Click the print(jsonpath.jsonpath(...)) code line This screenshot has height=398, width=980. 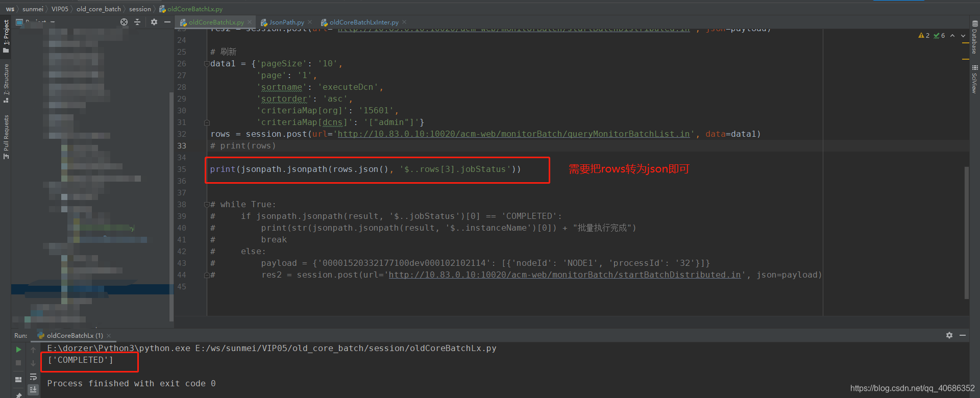click(365, 169)
